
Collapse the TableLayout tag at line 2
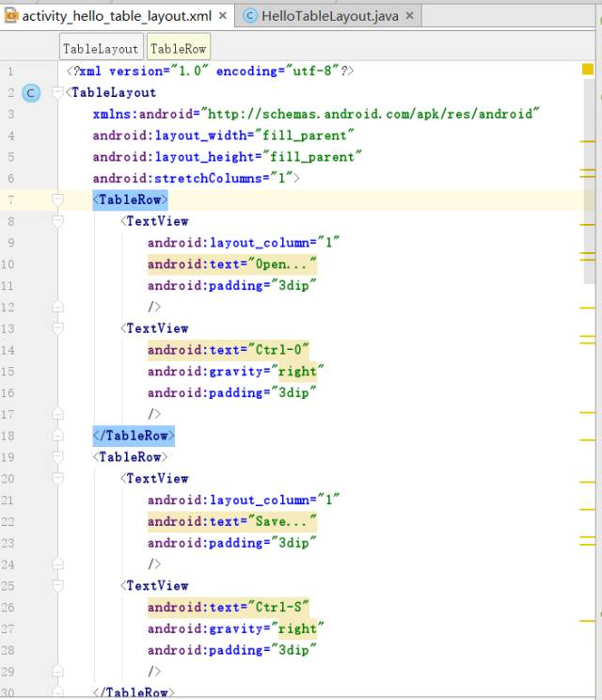click(57, 92)
